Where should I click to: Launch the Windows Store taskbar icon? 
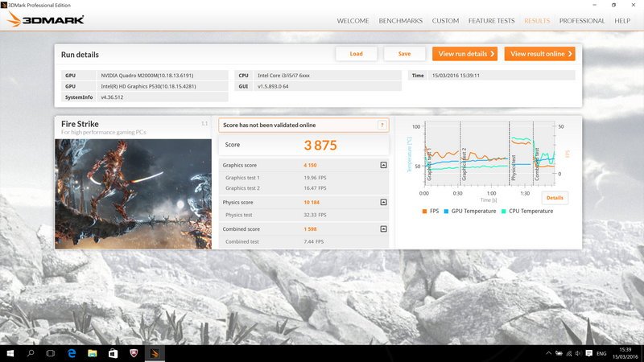(x=113, y=353)
